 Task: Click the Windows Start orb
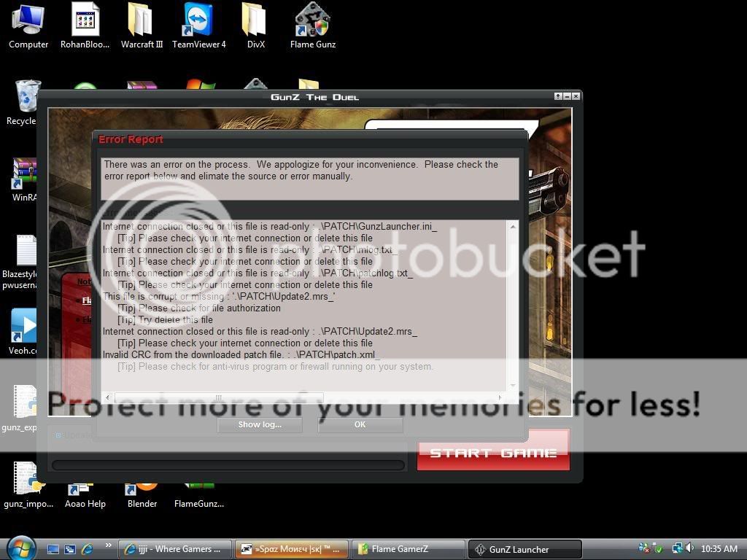pyautogui.click(x=20, y=548)
